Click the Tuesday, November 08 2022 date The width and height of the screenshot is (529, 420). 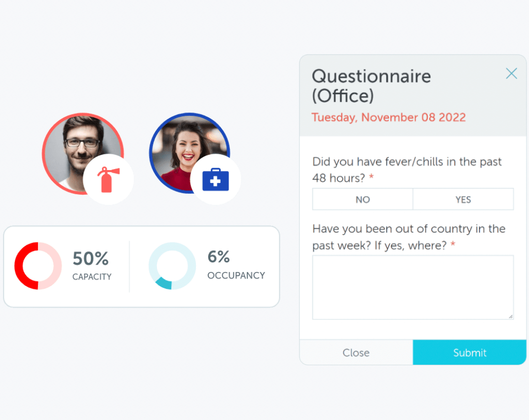click(389, 117)
